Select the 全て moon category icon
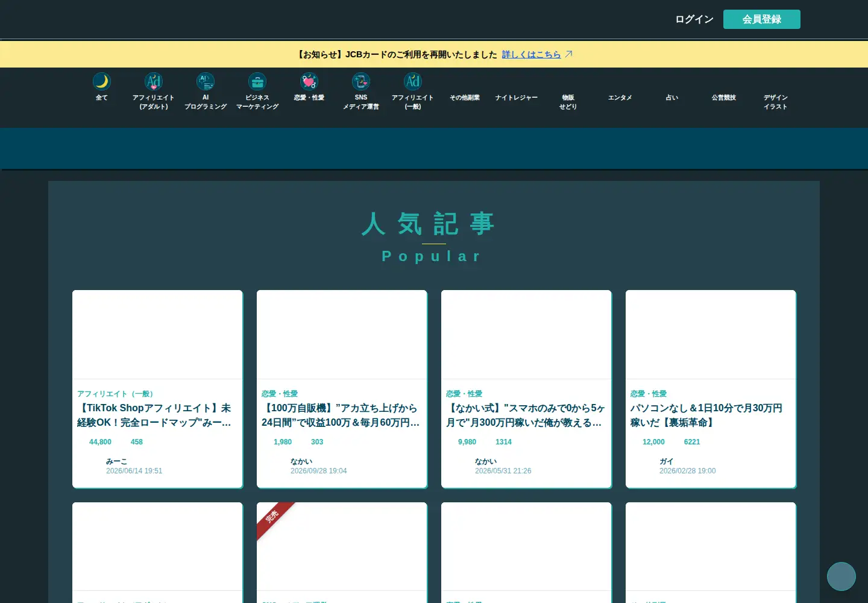 [x=102, y=81]
